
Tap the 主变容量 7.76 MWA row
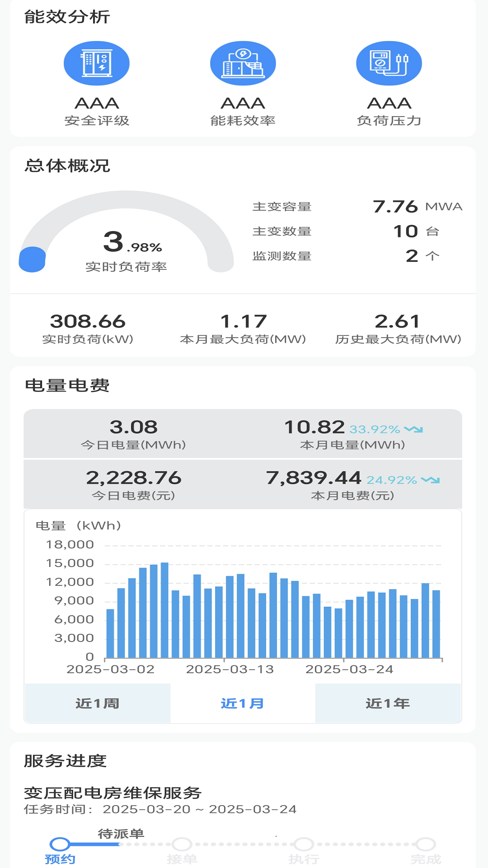coord(357,207)
